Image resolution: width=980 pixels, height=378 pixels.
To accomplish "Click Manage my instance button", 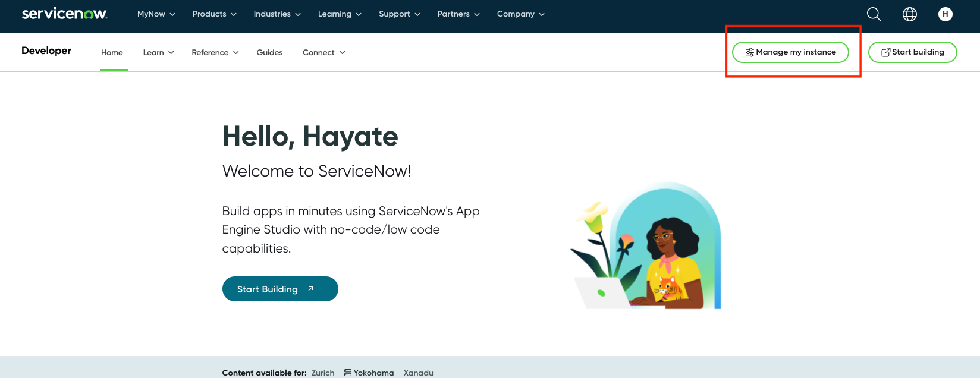I will pos(790,52).
